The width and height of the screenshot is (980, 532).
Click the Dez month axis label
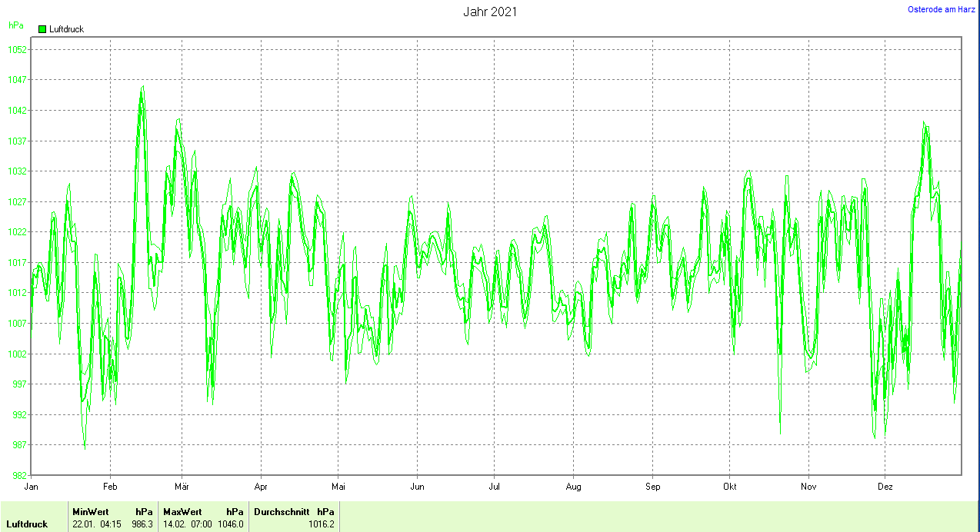click(885, 487)
